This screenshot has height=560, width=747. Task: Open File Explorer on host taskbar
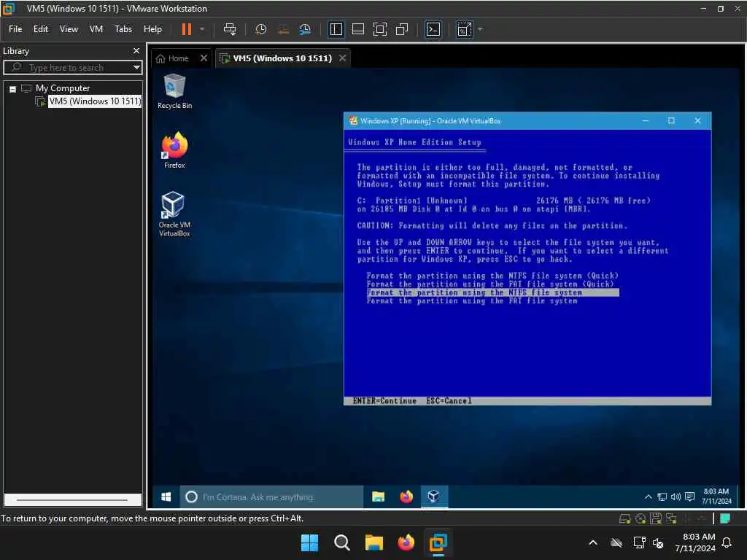pos(374,542)
